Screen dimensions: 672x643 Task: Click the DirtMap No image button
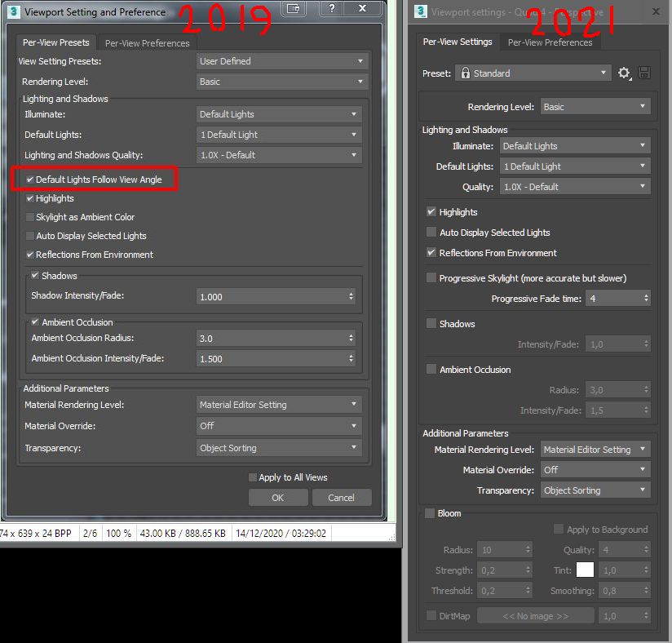535,616
